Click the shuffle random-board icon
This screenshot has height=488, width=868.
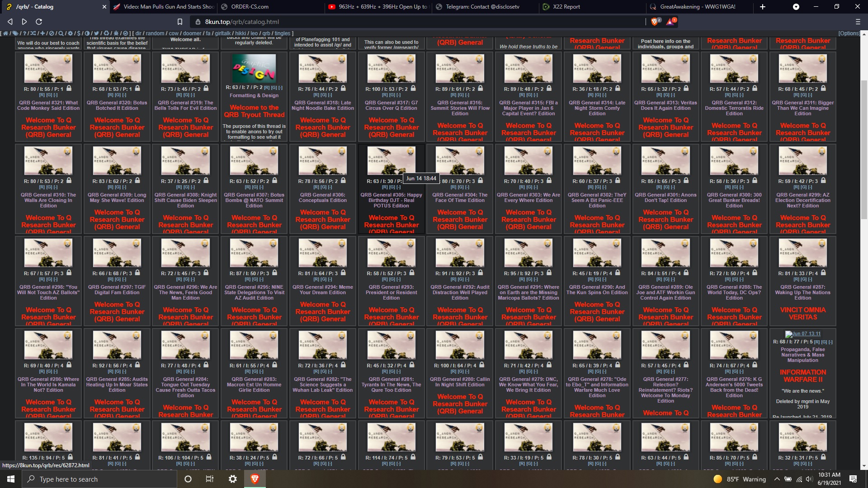(33, 33)
